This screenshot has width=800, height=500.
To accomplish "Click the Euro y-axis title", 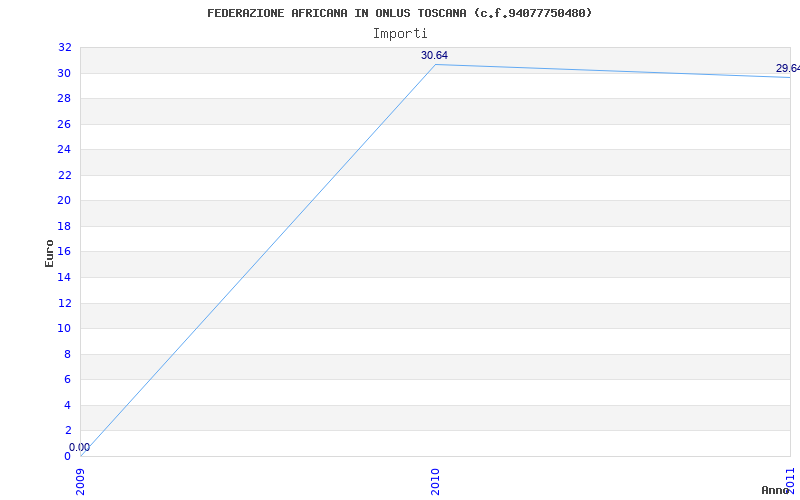I will tap(49, 253).
